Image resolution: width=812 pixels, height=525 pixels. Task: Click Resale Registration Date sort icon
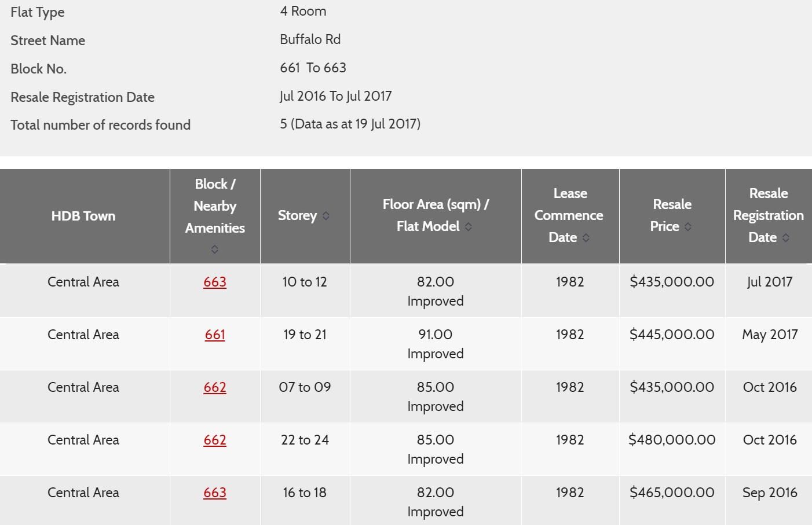[786, 238]
